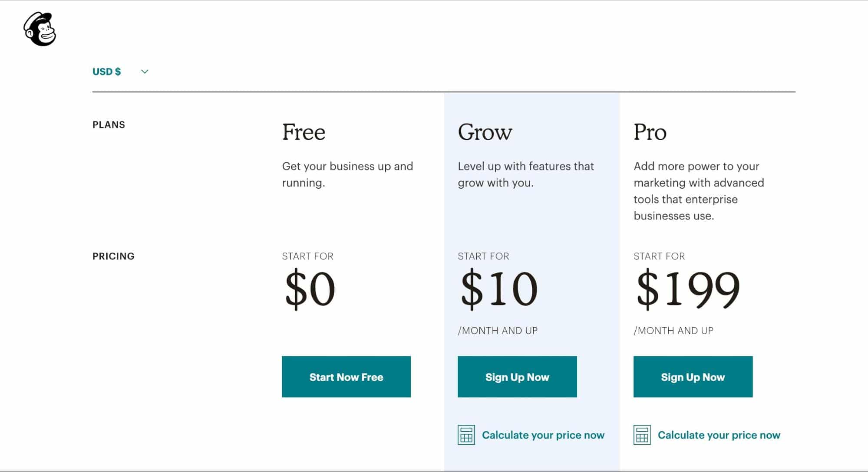
Task: Click the Grow plan description text
Action: pyautogui.click(x=526, y=174)
